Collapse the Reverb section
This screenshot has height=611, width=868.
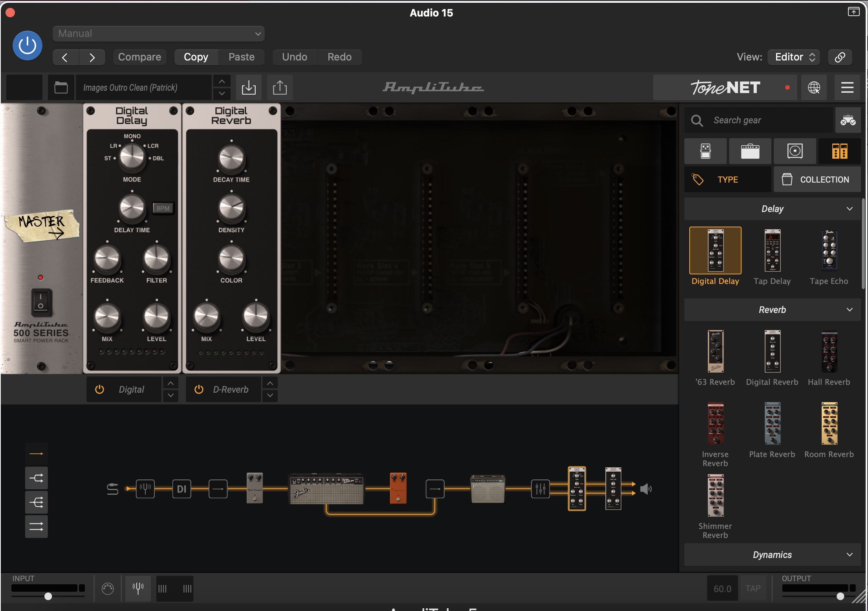point(773,310)
